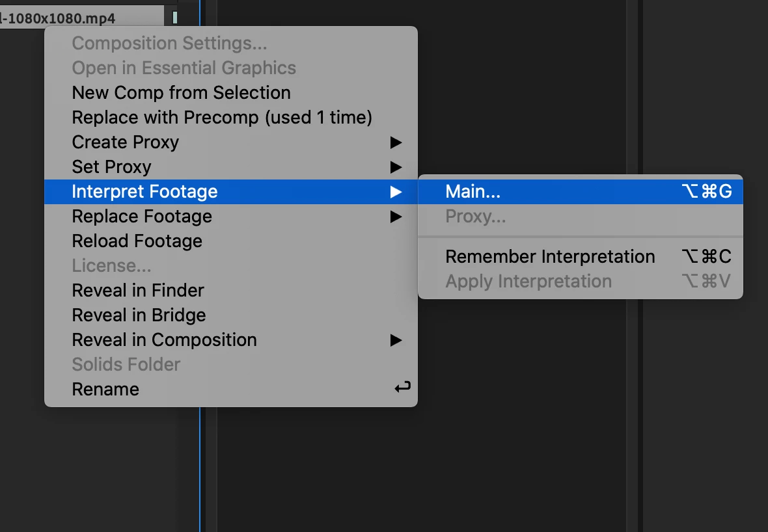Click the Return key icon beside Rename

(402, 389)
